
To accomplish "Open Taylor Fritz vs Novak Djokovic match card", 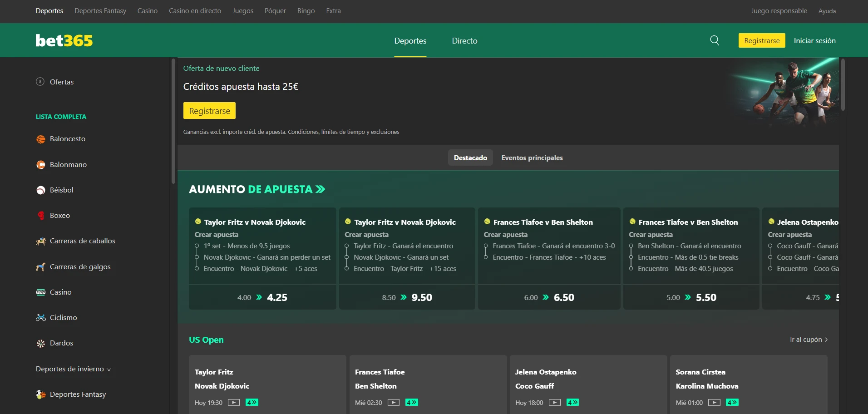I will pos(267,384).
